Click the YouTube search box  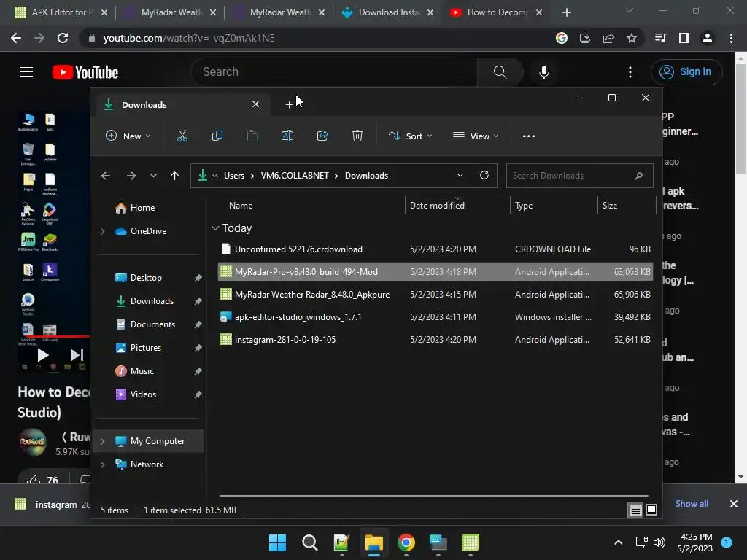pos(334,72)
